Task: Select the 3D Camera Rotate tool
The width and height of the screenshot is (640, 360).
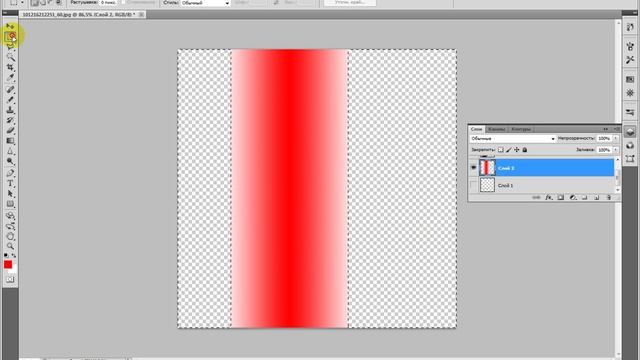Action: pyautogui.click(x=10, y=226)
